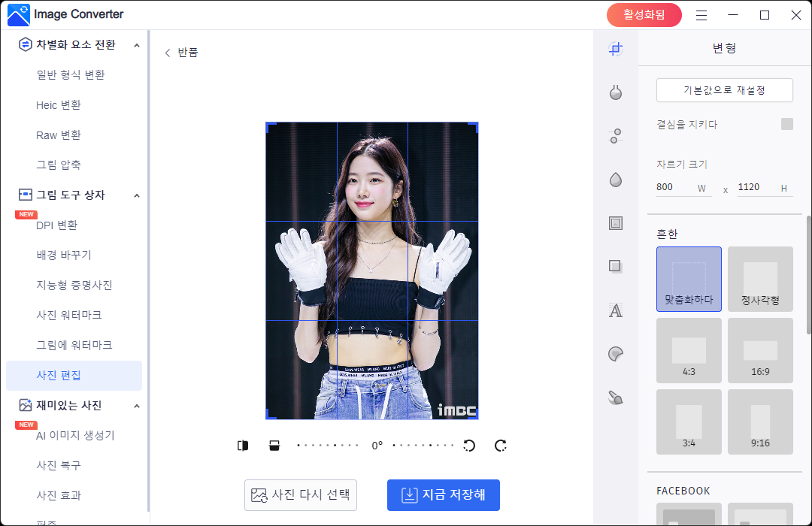812x526 pixels.
Task: Select the 9:16 crop ratio preset
Action: 760,422
